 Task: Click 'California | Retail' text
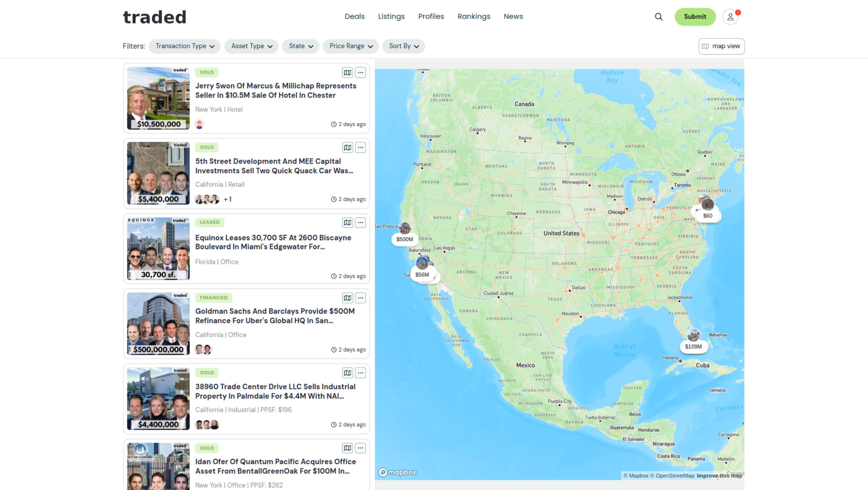220,184
